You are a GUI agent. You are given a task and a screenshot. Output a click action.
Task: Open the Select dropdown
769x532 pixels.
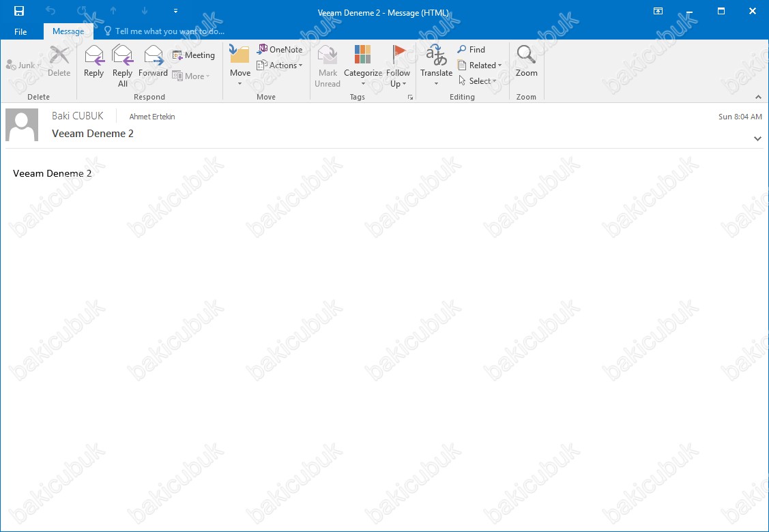478,81
